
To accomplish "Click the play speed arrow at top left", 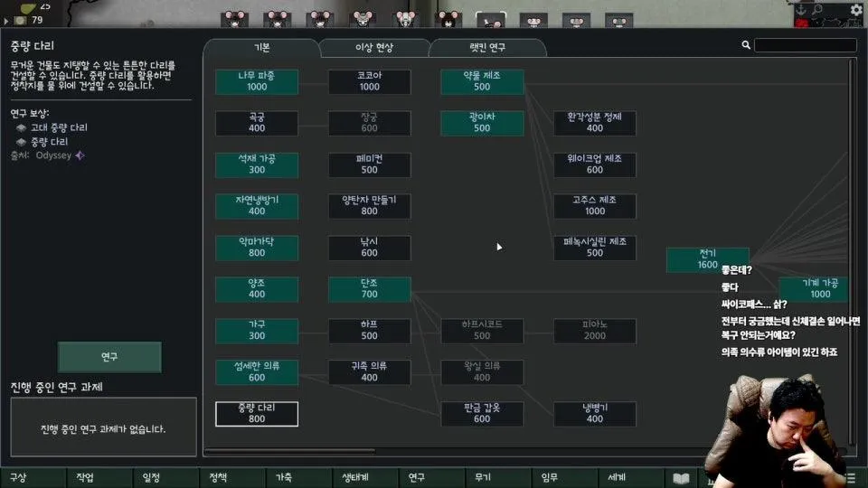I will point(6,21).
